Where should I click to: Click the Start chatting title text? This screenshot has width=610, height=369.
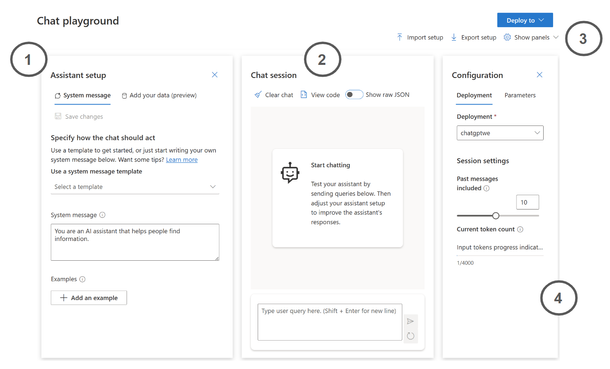pyautogui.click(x=330, y=165)
